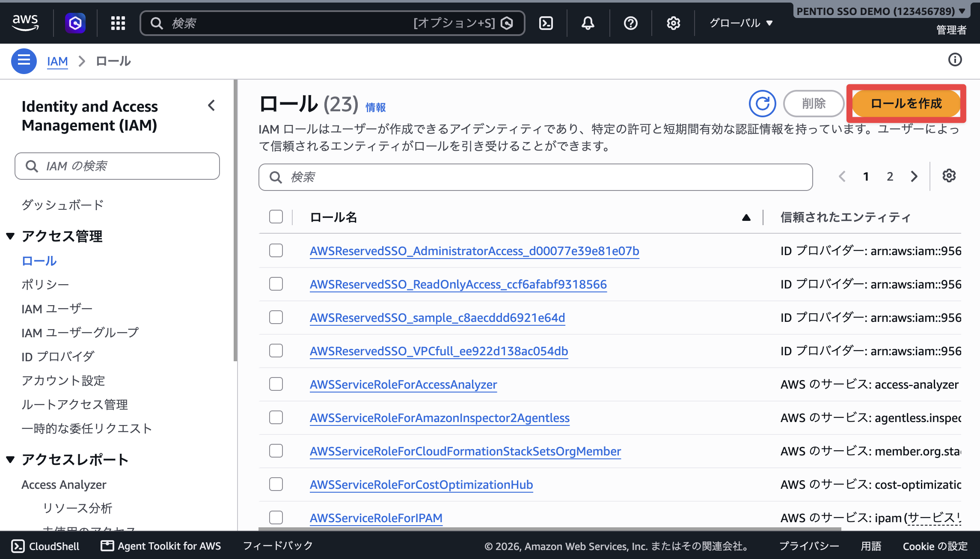This screenshot has height=559, width=980.
Task: Check AWSServiceRoleForAccessAnalyzer checkbox
Action: 276,384
